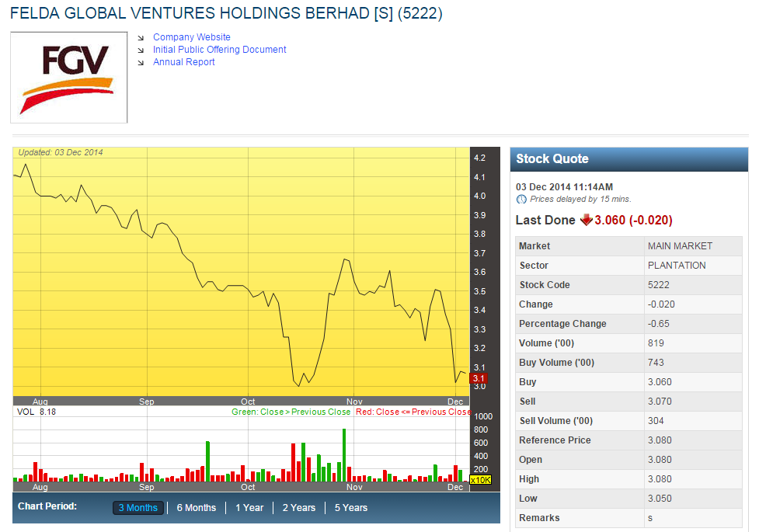The width and height of the screenshot is (759, 532).
Task: Click the red down arrow beside Last Done
Action: pyautogui.click(x=587, y=221)
